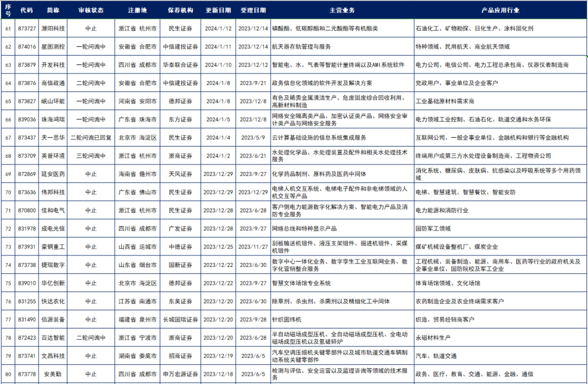
Task: Click company name 星图测控
Action: [53, 46]
